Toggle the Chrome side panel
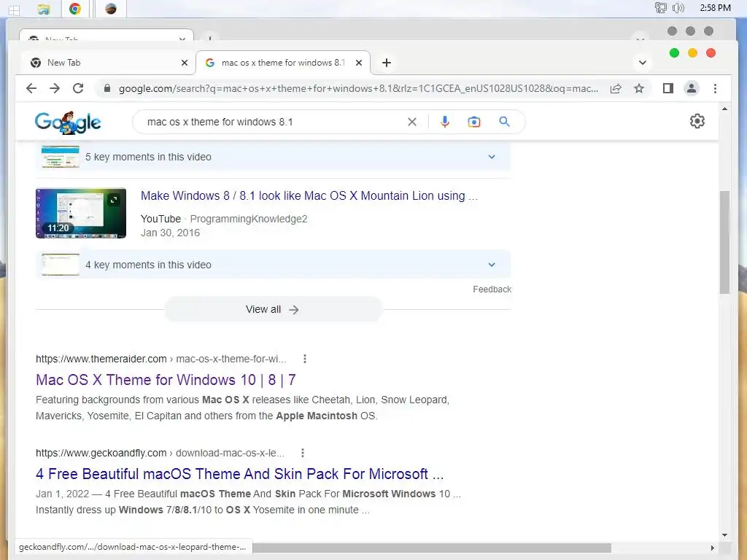Screen dimensions: 747x560 click(668, 88)
